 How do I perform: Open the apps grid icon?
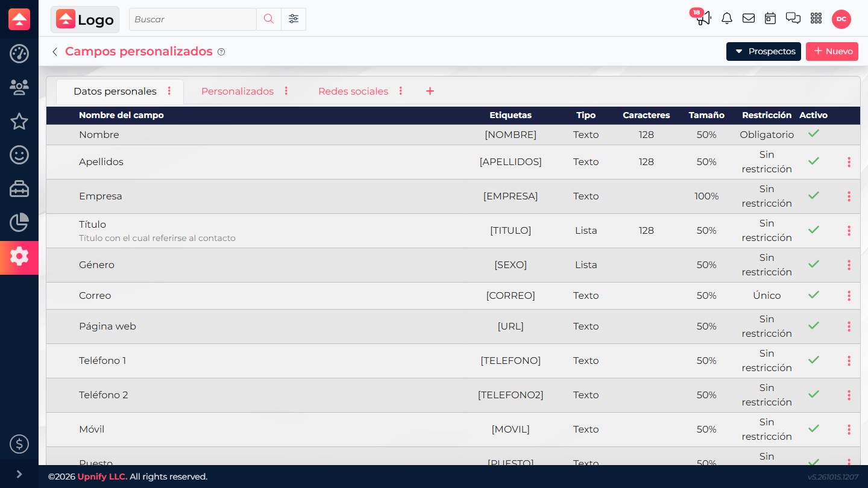coord(816,19)
